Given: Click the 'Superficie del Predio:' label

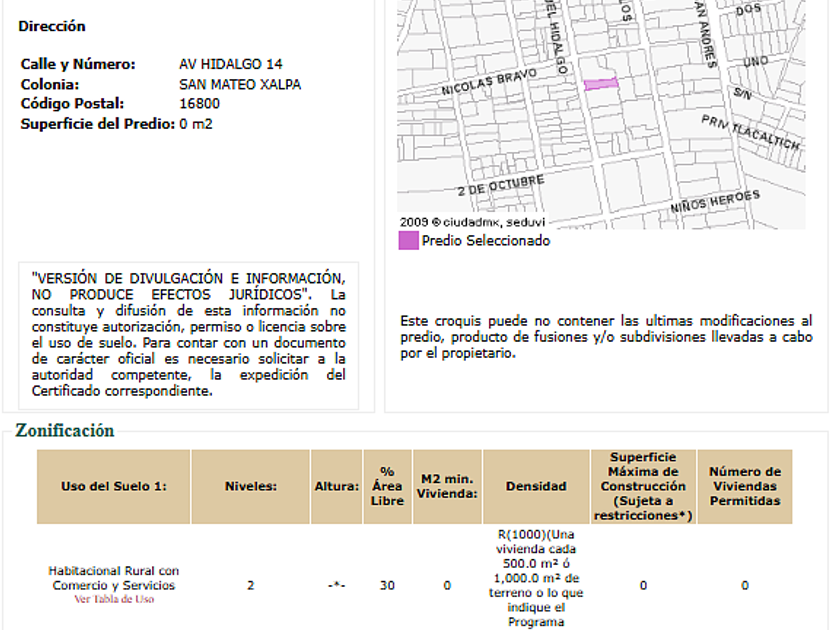Looking at the screenshot, I should (x=98, y=124).
